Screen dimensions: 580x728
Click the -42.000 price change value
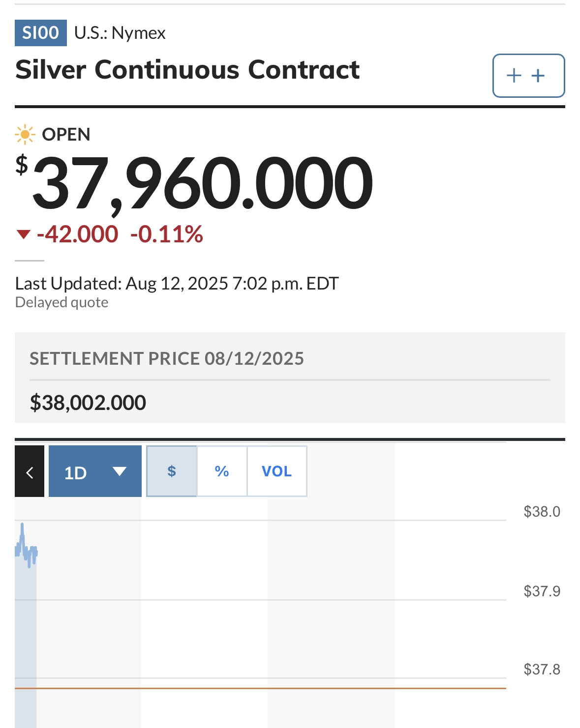(77, 234)
